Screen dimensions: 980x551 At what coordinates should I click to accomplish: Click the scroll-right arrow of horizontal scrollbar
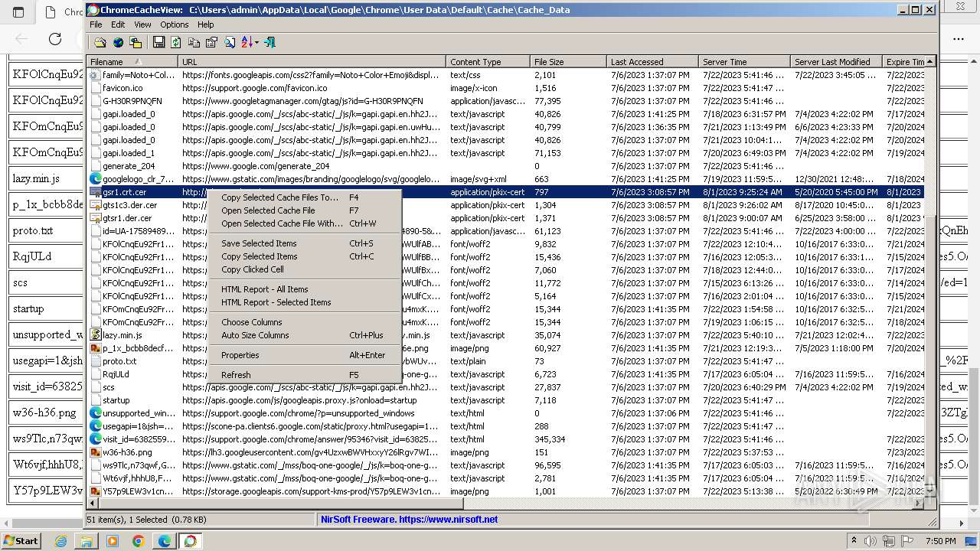coord(918,504)
